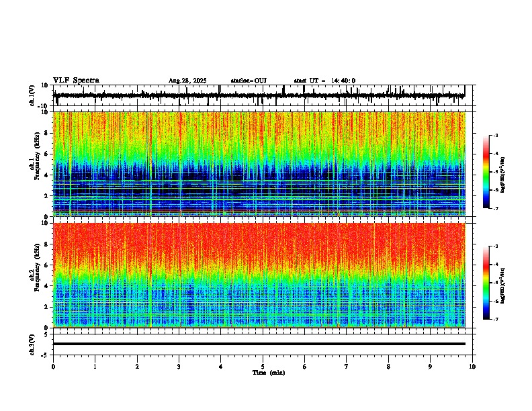This screenshot has height=411, width=532.
Task: Click the "-3" label atop ch.1 color bar
Action: pos(496,136)
